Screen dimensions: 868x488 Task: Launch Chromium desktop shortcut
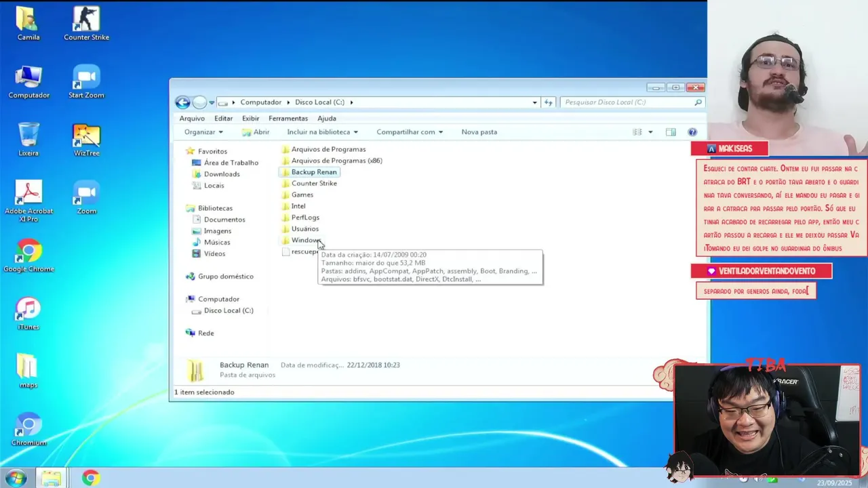point(28,430)
